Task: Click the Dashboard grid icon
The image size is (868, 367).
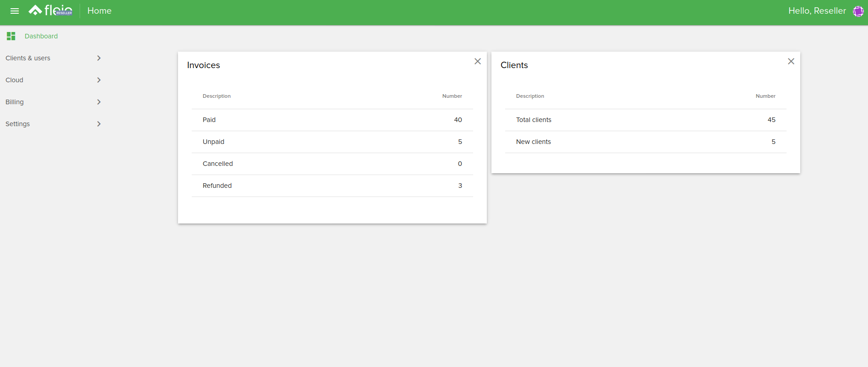Action: 11,36
